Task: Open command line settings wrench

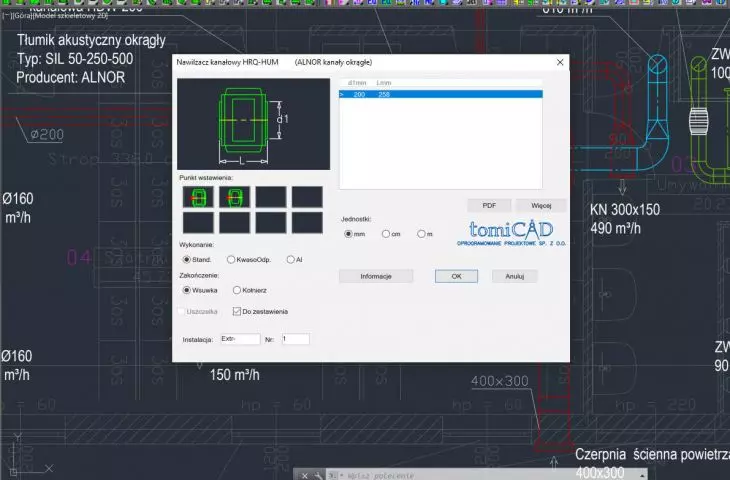Action: pyautogui.click(x=318, y=475)
